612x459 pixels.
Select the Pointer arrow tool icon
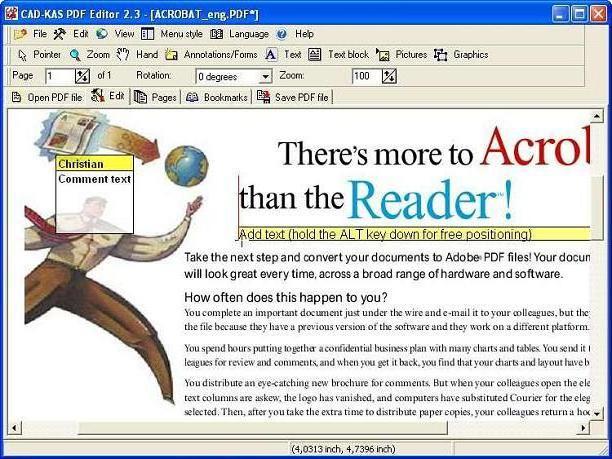(x=23, y=55)
